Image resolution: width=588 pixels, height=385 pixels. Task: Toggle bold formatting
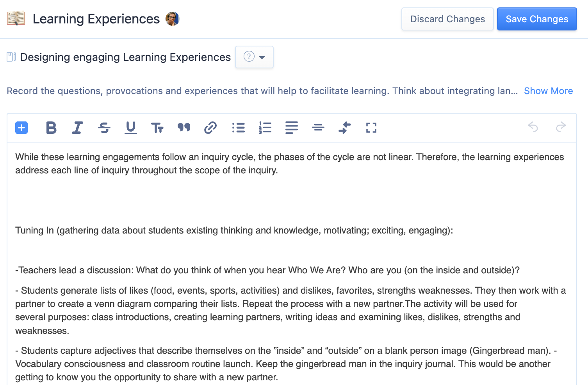51,128
